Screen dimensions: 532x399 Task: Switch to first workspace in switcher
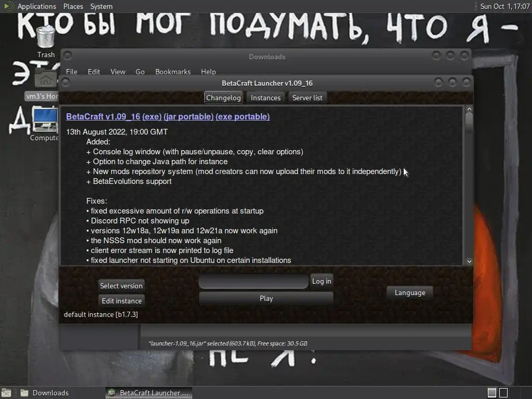pyautogui.click(x=491, y=393)
